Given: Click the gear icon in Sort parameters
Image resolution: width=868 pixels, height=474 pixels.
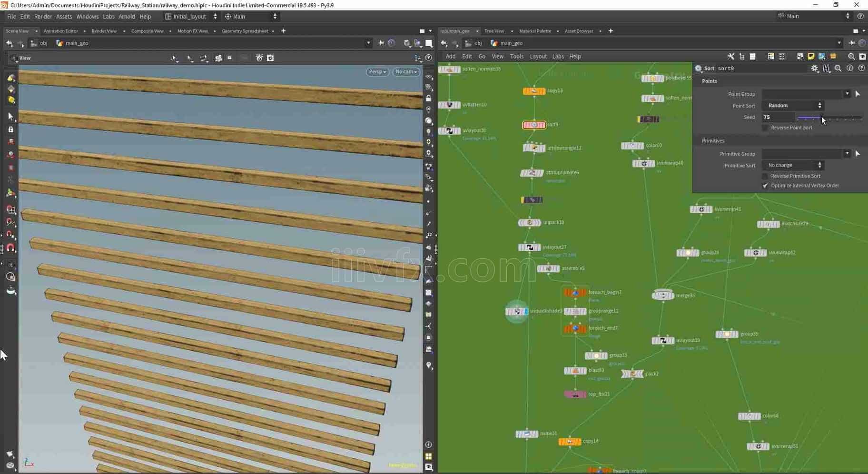Looking at the screenshot, I should [815, 69].
